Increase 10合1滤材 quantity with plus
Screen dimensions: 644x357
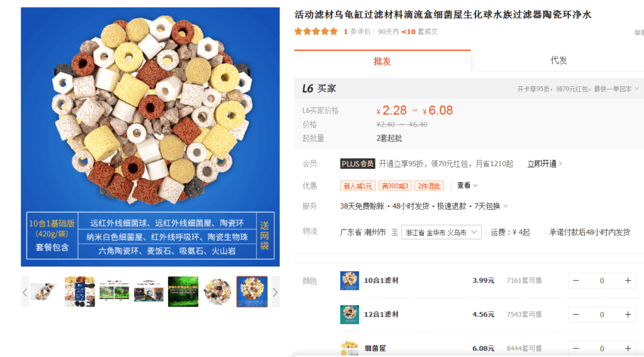[628, 281]
